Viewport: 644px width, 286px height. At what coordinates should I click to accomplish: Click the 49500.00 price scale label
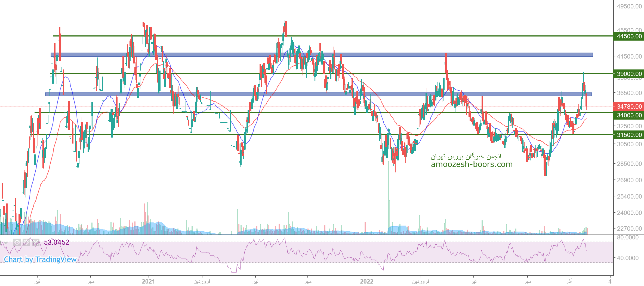tap(629, 6)
